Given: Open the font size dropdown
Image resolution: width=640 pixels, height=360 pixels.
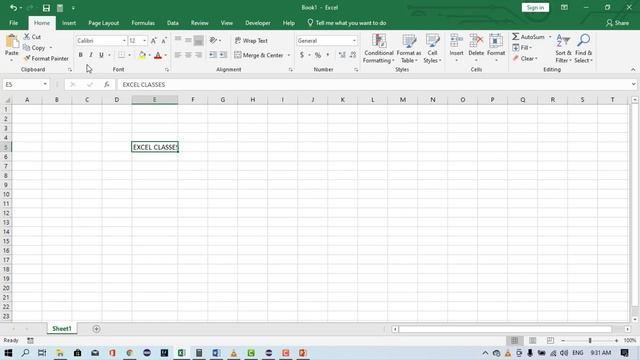Looking at the screenshot, I should click(144, 41).
